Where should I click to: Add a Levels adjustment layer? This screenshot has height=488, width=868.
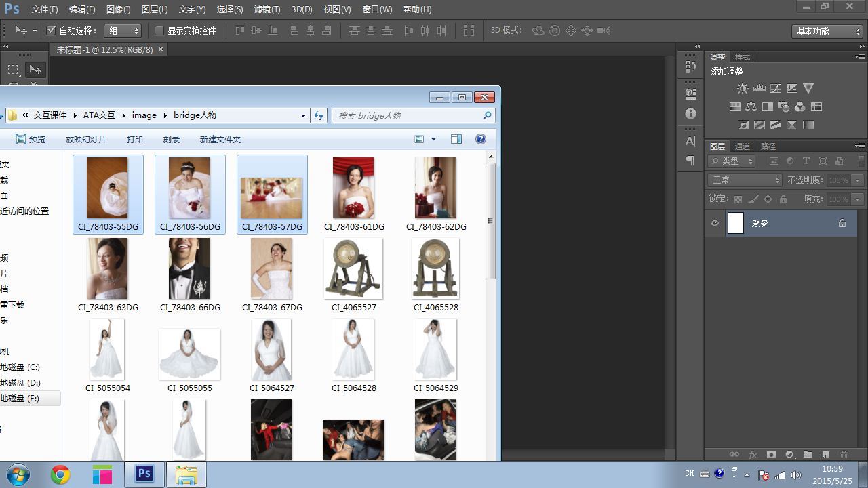[759, 89]
